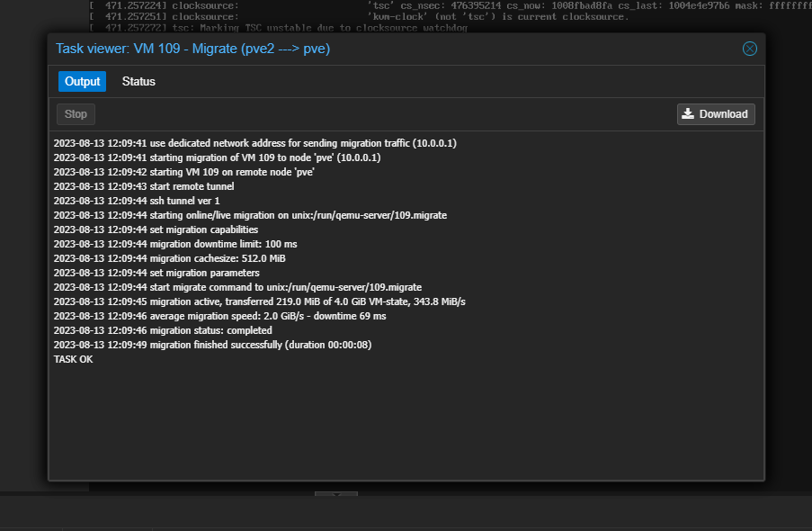Click the 'starting online/live migration' log line
The height and width of the screenshot is (531, 812).
pos(250,215)
